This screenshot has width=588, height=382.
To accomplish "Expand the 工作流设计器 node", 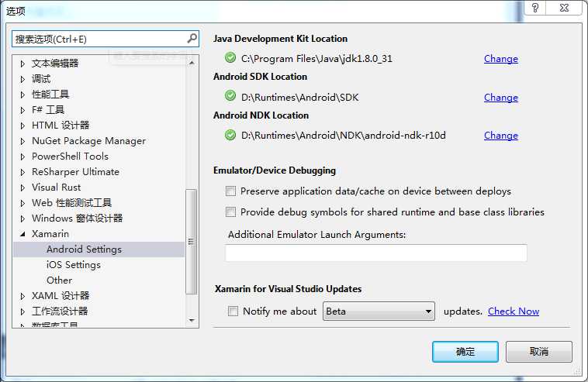I will pos(22,311).
